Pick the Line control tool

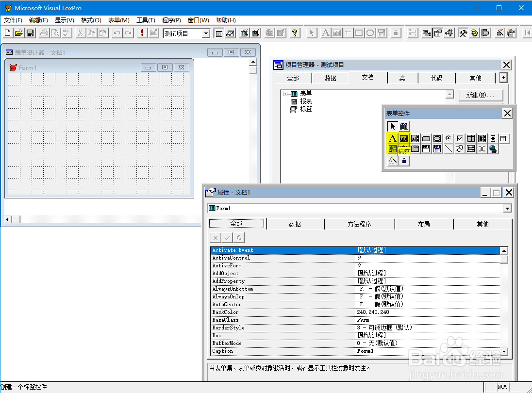click(x=448, y=149)
